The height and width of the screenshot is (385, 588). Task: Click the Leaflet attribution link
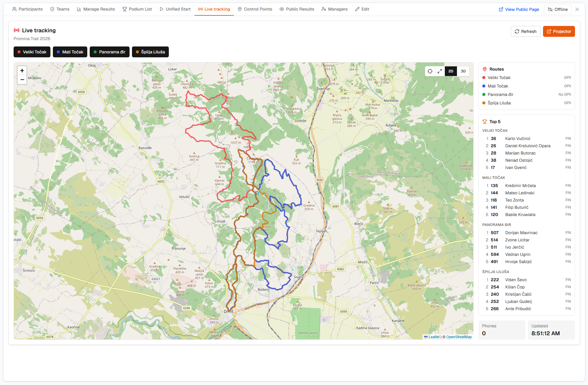432,337
